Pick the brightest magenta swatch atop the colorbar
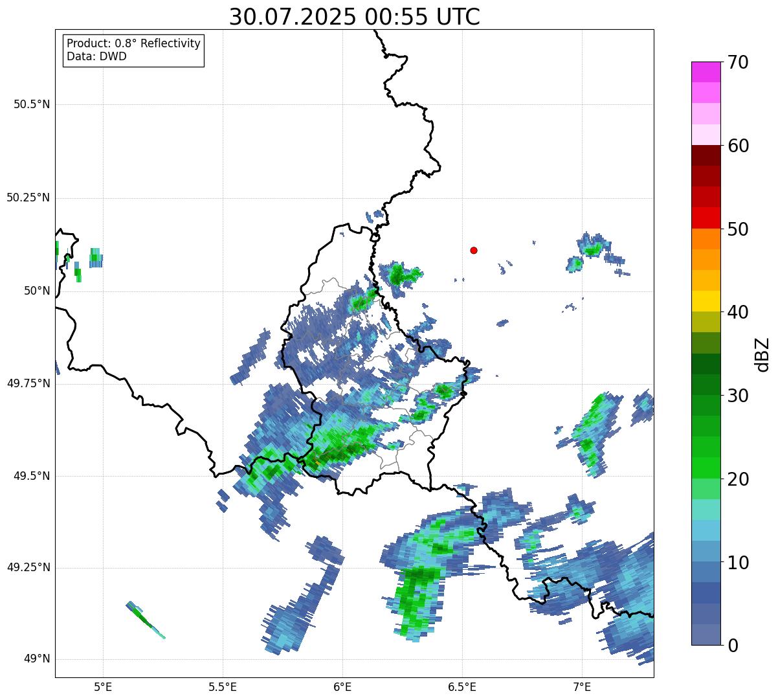Screen dimensions: 778x700 point(706,72)
